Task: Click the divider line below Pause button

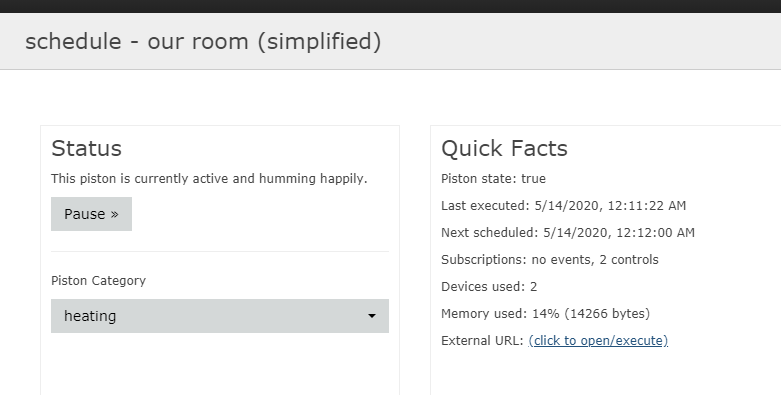Action: (220, 252)
